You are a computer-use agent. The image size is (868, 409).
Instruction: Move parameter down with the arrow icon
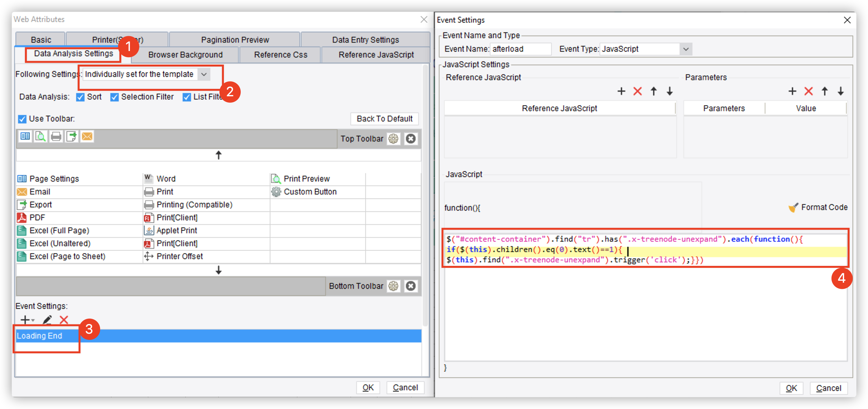[x=840, y=91]
